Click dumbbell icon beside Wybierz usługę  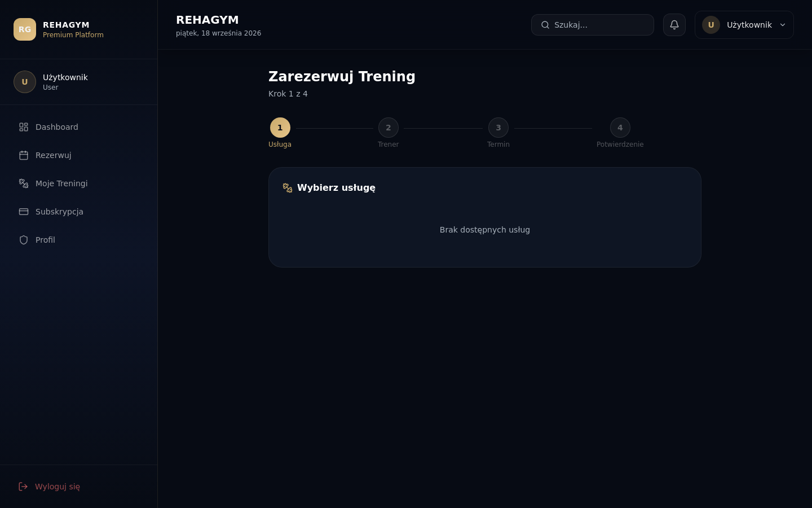288,188
